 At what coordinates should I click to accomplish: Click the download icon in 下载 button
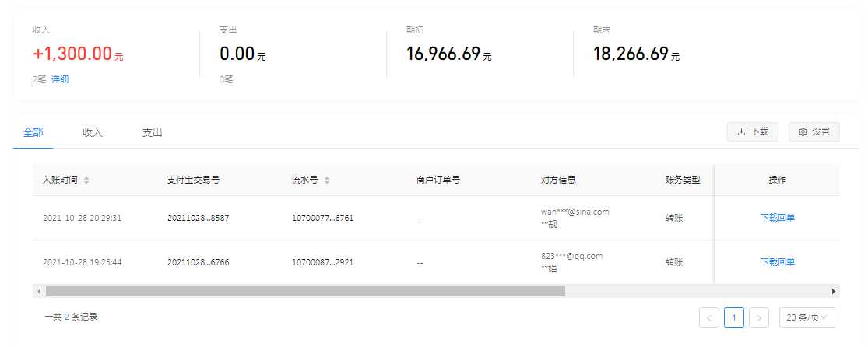pos(741,132)
